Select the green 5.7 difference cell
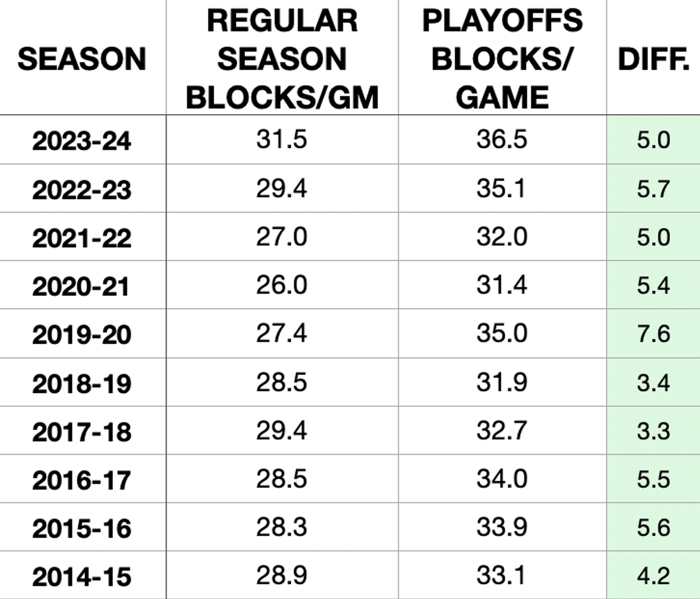Viewport: 700px width, 599px height. pyautogui.click(x=653, y=188)
